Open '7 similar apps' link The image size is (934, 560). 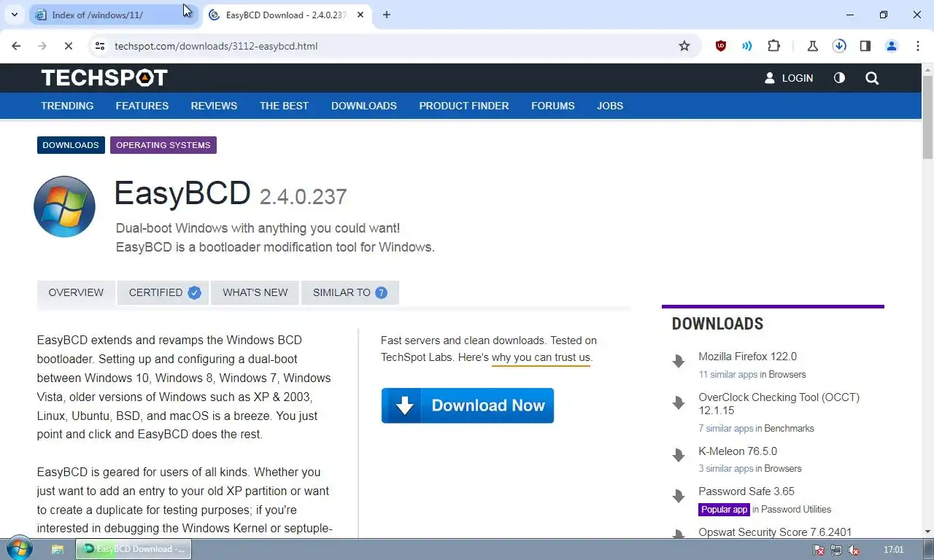point(725,428)
